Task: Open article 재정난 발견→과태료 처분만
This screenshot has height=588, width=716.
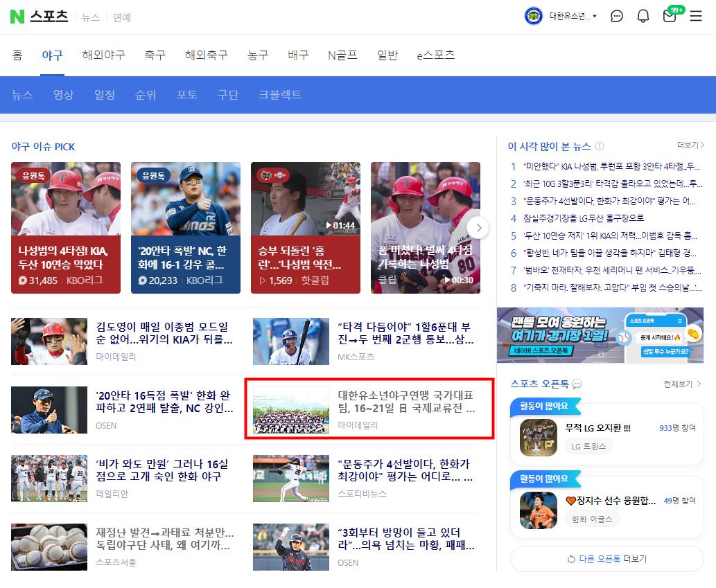Action: click(x=164, y=539)
